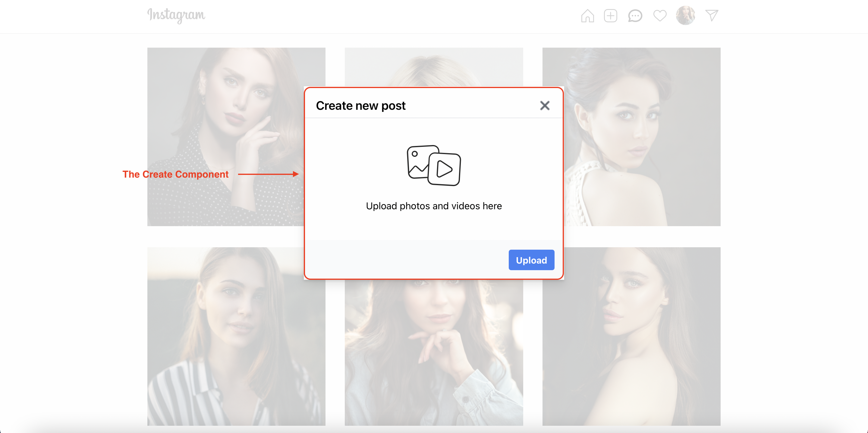
Task: Open the activity heart icon
Action: (x=660, y=15)
